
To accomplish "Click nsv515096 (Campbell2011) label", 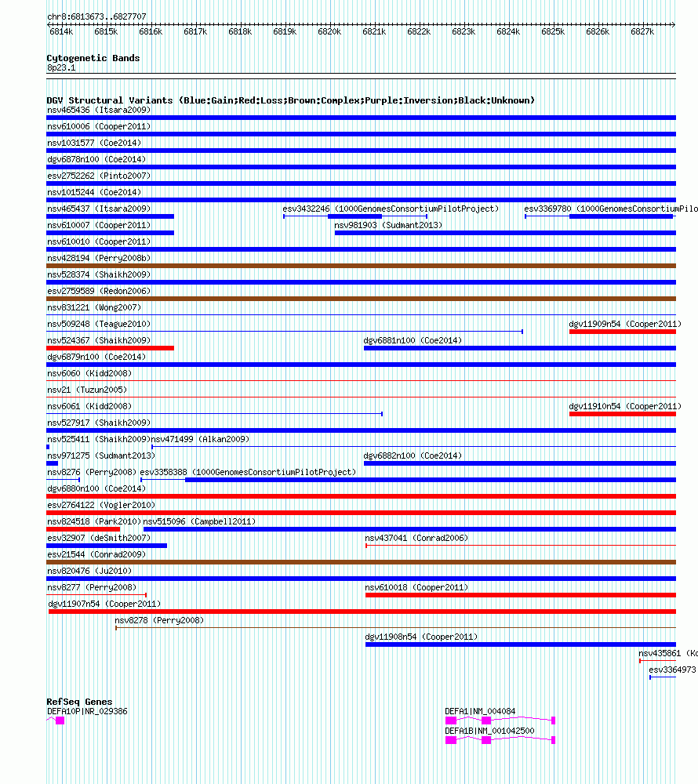I will pyautogui.click(x=199, y=522).
